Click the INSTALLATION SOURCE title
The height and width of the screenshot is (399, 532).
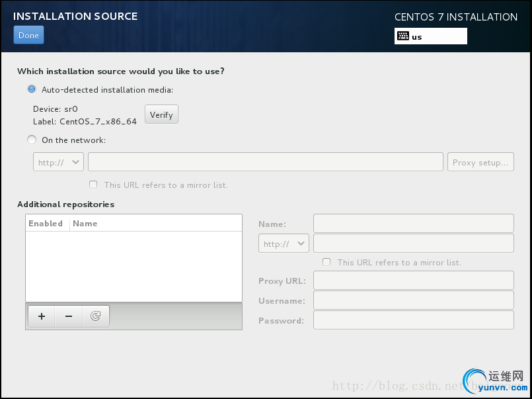pyautogui.click(x=75, y=17)
